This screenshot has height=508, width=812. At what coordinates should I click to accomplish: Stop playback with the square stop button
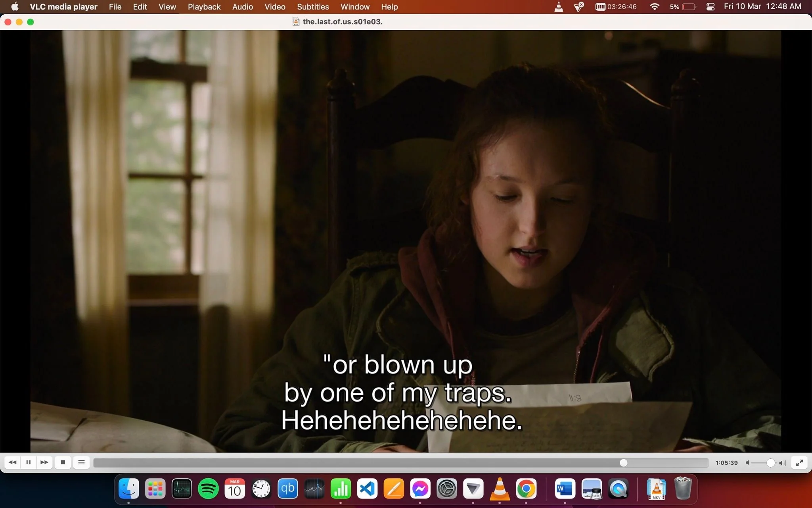pyautogui.click(x=63, y=462)
